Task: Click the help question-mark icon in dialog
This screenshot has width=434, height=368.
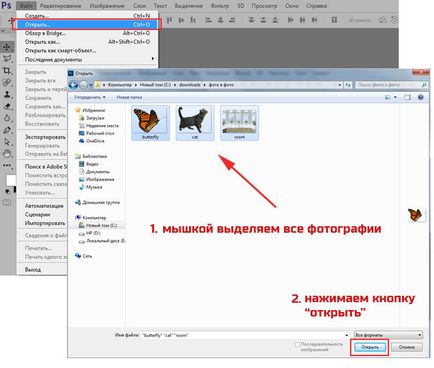Action: [421, 97]
